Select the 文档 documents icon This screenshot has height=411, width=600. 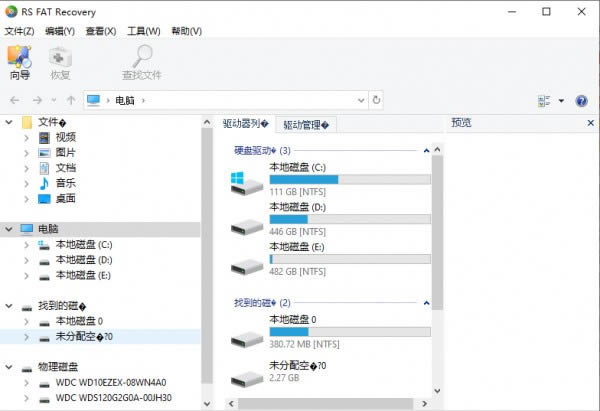click(x=44, y=168)
